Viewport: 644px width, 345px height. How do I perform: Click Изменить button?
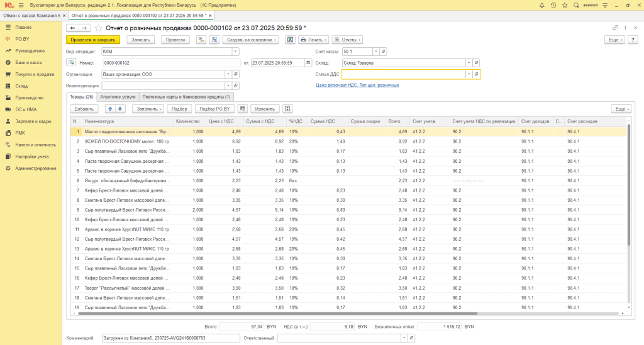(x=265, y=109)
